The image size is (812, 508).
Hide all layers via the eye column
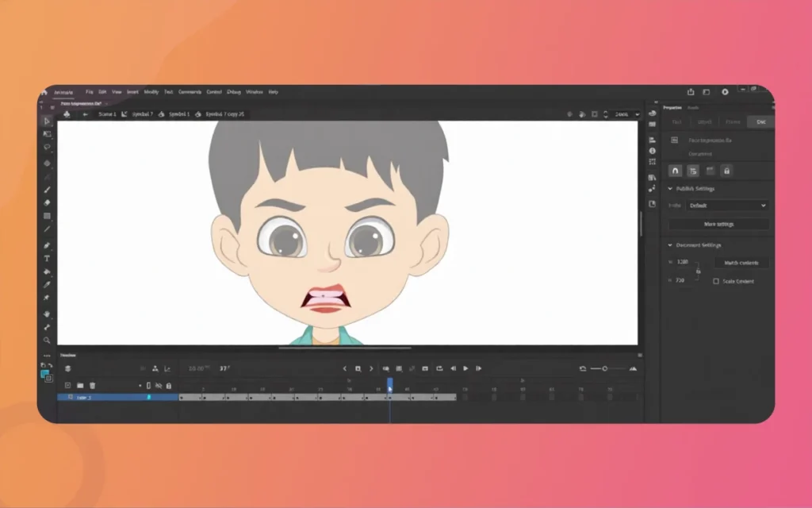point(159,385)
